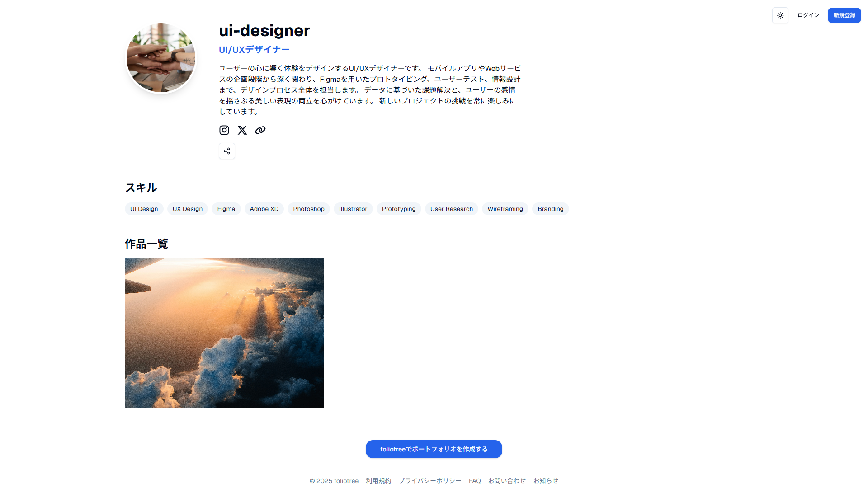The height and width of the screenshot is (493, 868).
Task: Open the Instagram profile icon
Action: click(224, 130)
